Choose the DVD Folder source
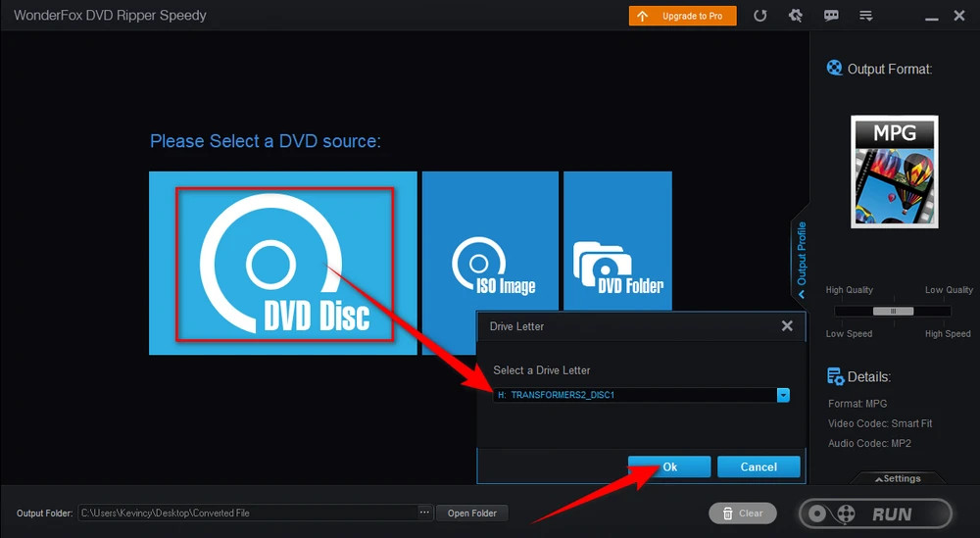Viewport: 980px width, 538px height. click(617, 240)
